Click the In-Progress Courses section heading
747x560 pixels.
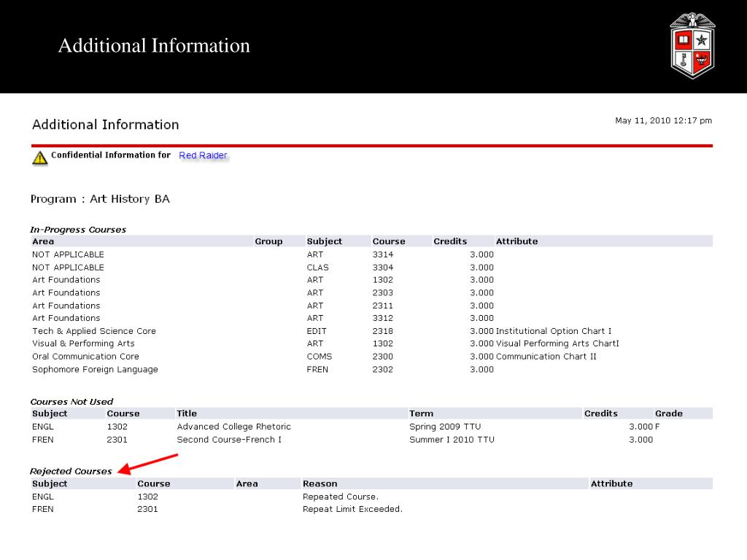point(78,230)
